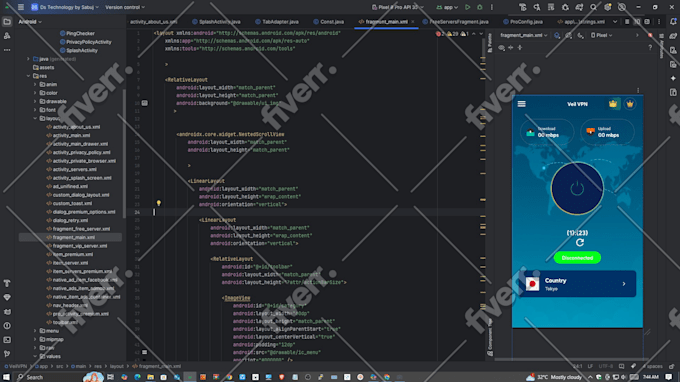Image resolution: width=680 pixels, height=382 pixels.
Task: Open activity_main.xml in project tree
Action: pyautogui.click(x=71, y=135)
